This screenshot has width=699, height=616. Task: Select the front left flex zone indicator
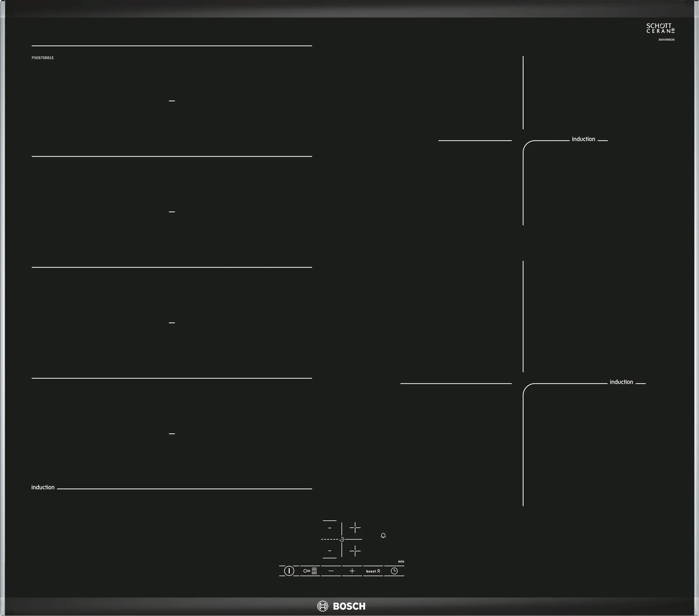(x=330, y=551)
